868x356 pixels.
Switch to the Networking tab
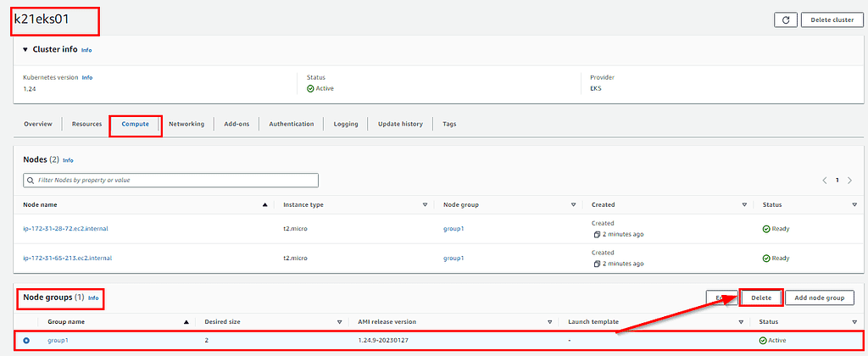186,124
